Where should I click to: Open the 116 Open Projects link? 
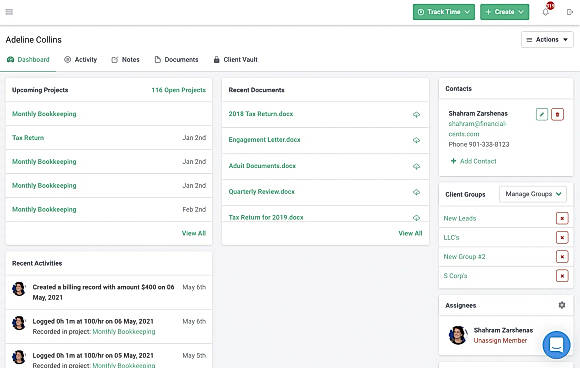tap(179, 90)
